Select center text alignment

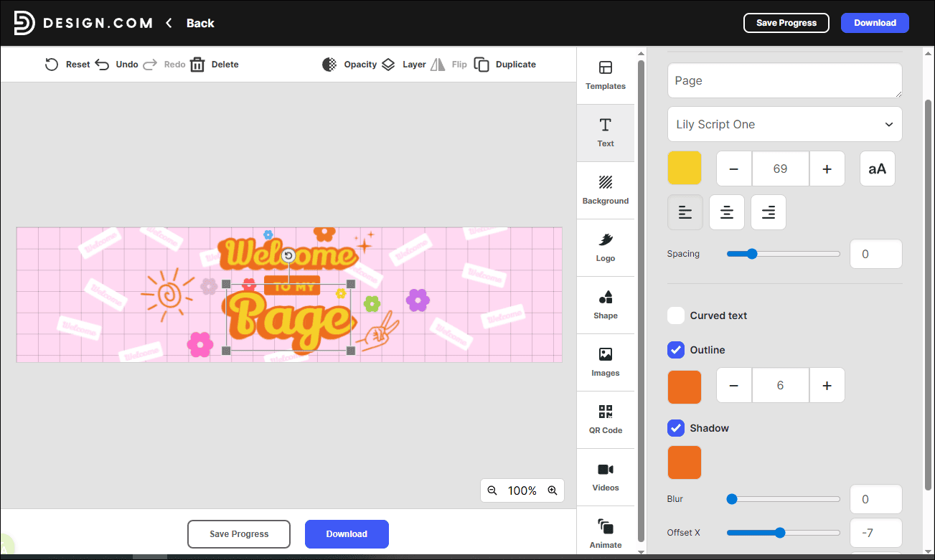(726, 212)
